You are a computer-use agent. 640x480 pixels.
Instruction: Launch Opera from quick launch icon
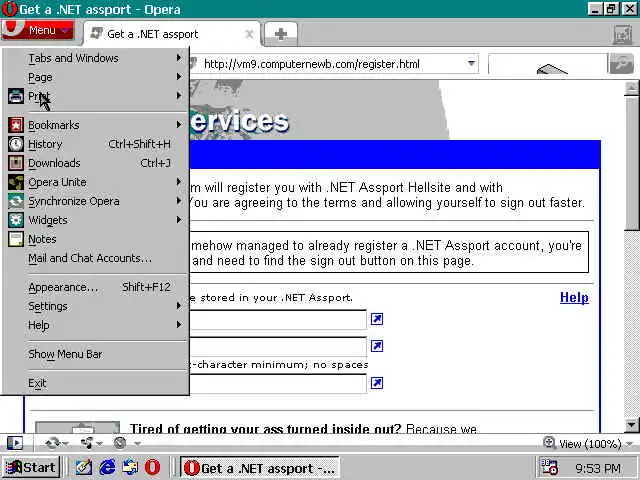point(152,467)
